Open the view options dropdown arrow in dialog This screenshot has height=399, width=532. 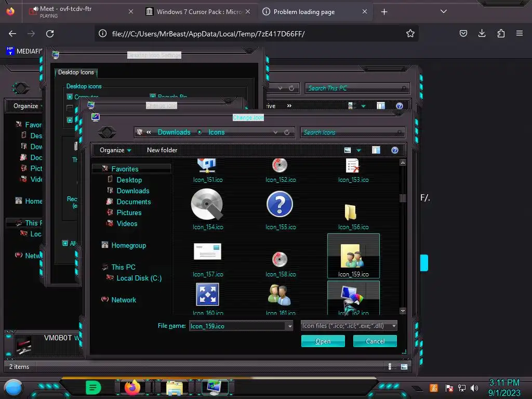click(358, 150)
